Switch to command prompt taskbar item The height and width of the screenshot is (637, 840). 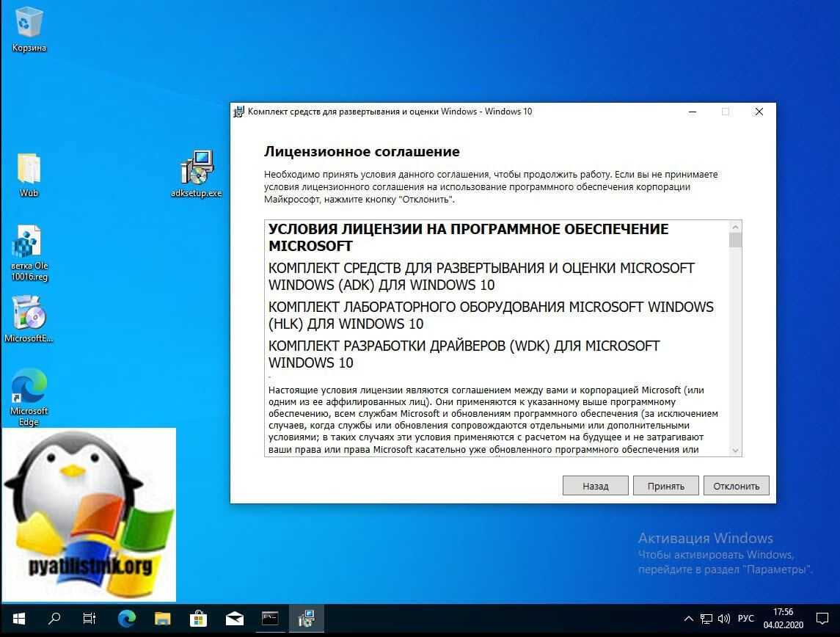270,619
